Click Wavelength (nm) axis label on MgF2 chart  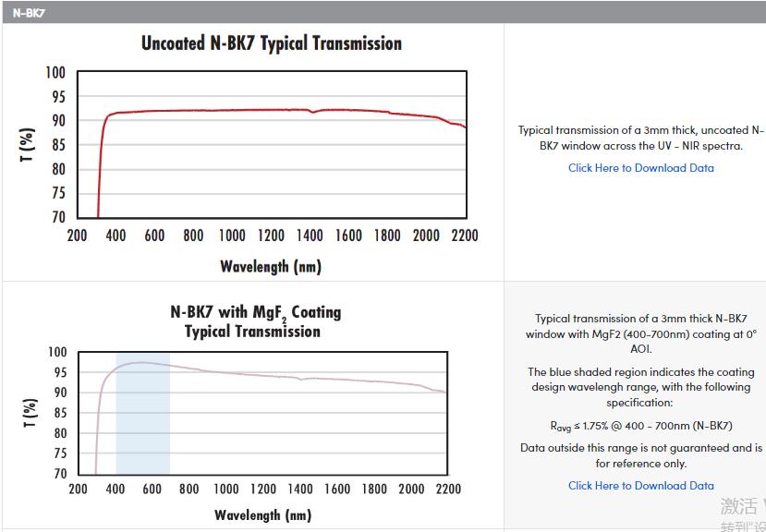[262, 514]
